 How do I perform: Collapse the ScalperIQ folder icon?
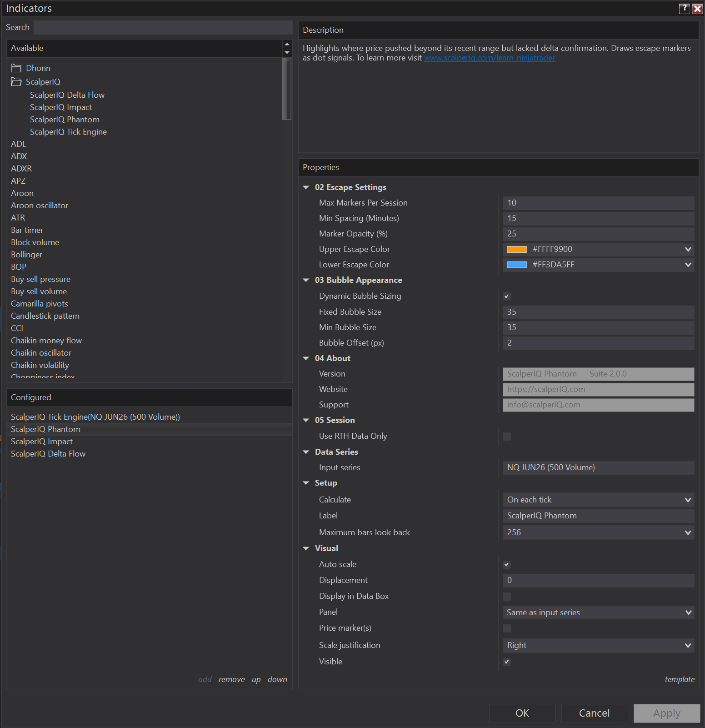(x=16, y=82)
